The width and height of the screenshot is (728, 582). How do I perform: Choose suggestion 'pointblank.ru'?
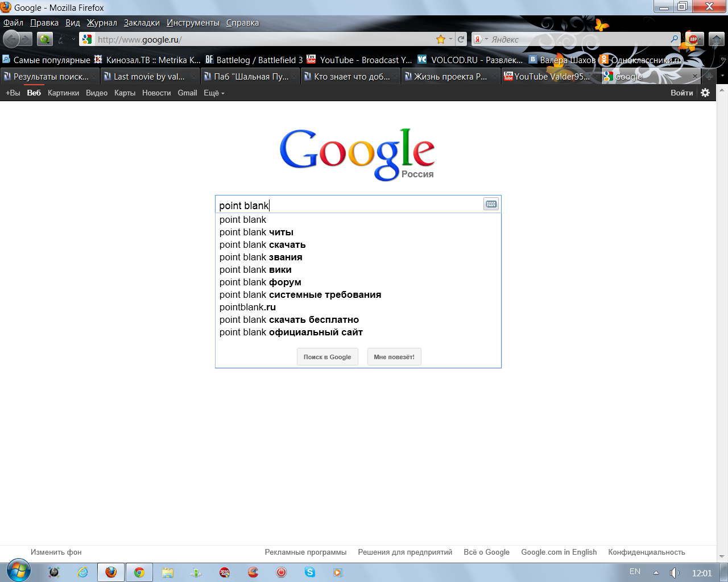(x=358, y=307)
